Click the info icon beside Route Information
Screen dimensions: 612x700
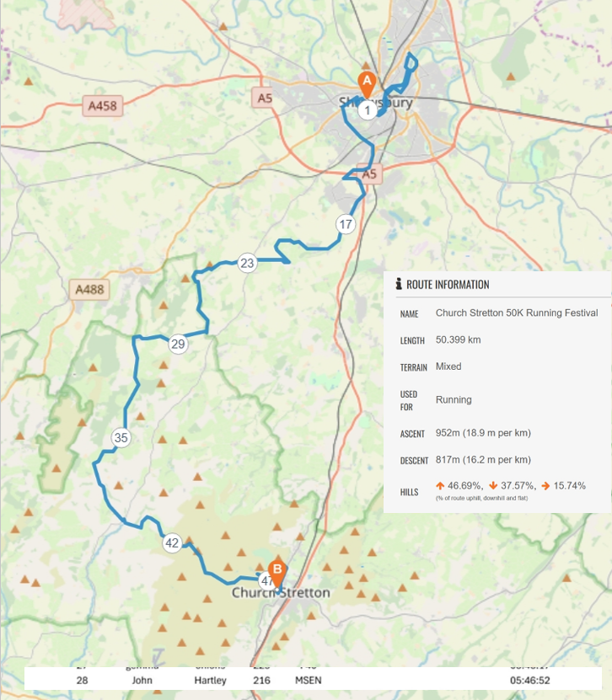[399, 285]
